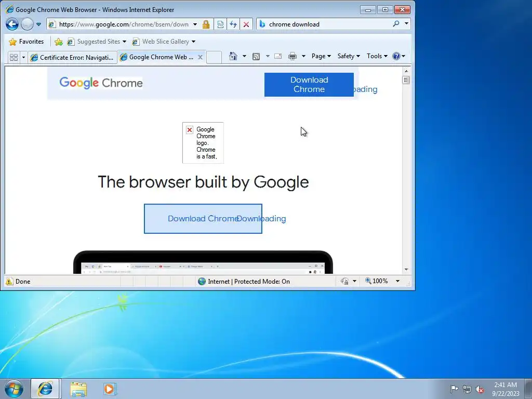Expand the Home button dropdown arrow
532x399 pixels.
pos(244,56)
